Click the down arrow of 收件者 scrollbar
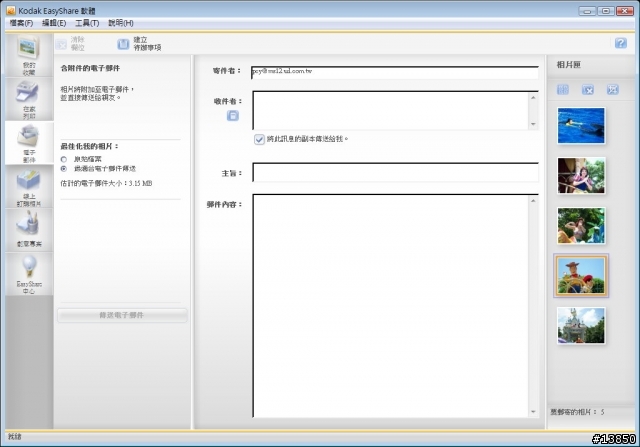Image resolution: width=640 pixels, height=447 pixels. (x=533, y=124)
